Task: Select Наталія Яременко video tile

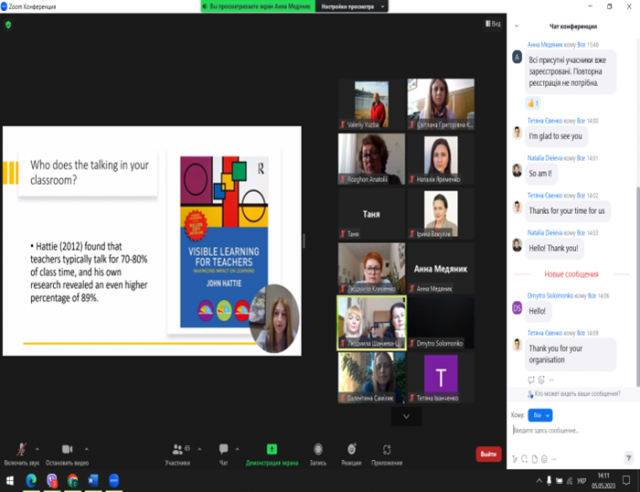Action: click(441, 159)
